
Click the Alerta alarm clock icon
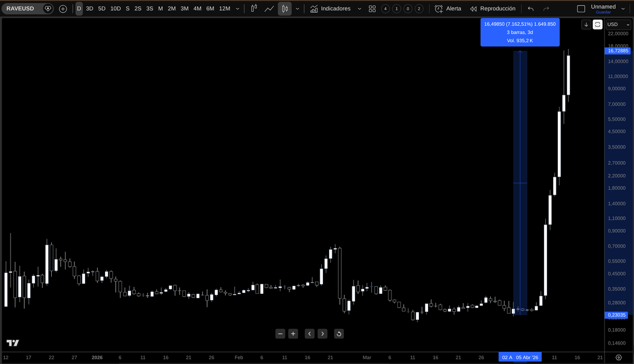click(x=438, y=8)
